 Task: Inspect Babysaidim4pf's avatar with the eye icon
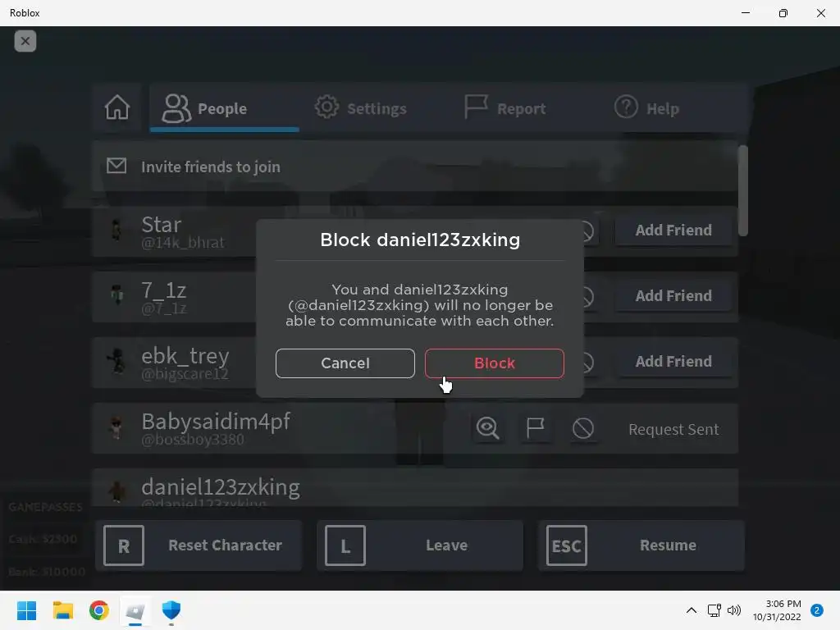[487, 428]
